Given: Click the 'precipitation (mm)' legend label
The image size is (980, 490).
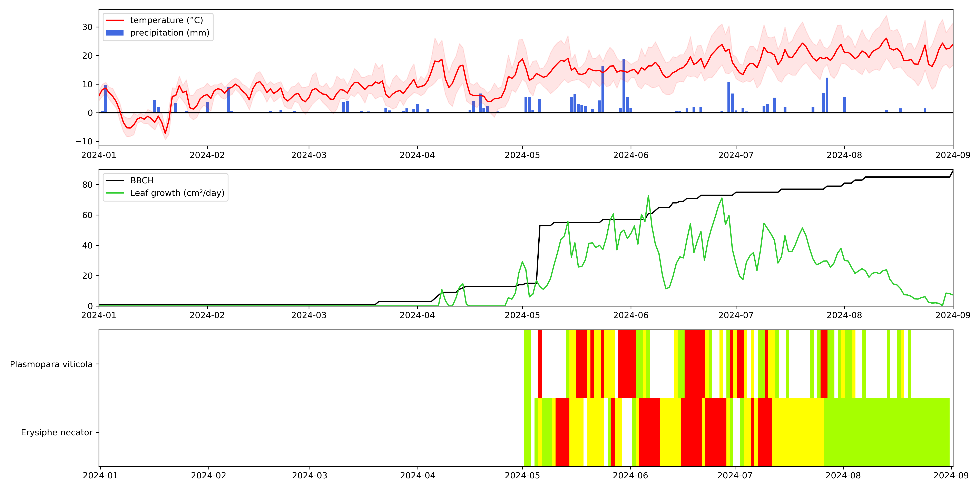Looking at the screenshot, I should click(170, 33).
